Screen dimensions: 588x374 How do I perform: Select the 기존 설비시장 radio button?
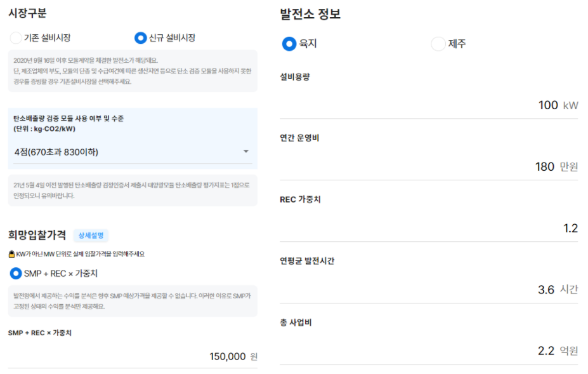16,38
